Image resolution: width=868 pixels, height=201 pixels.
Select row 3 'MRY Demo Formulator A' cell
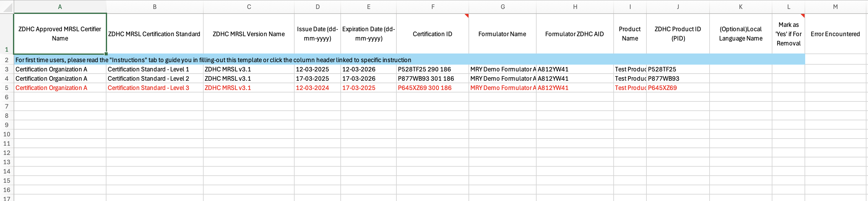pyautogui.click(x=503, y=69)
